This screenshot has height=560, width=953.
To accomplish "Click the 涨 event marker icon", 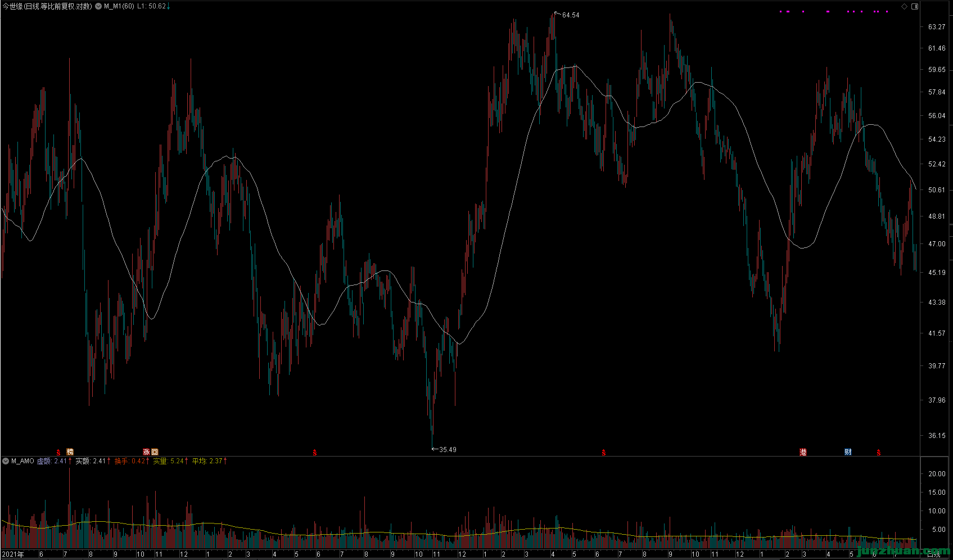I will tap(146, 452).
